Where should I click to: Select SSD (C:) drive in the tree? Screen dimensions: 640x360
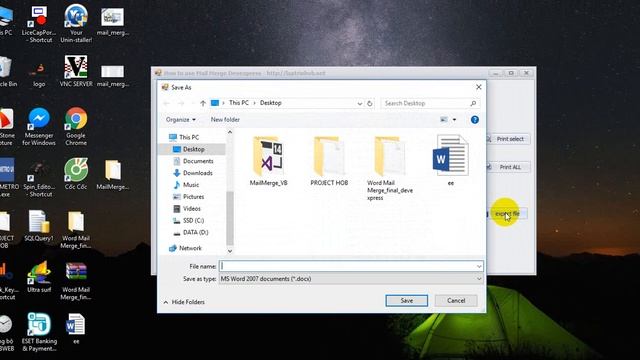[193, 220]
